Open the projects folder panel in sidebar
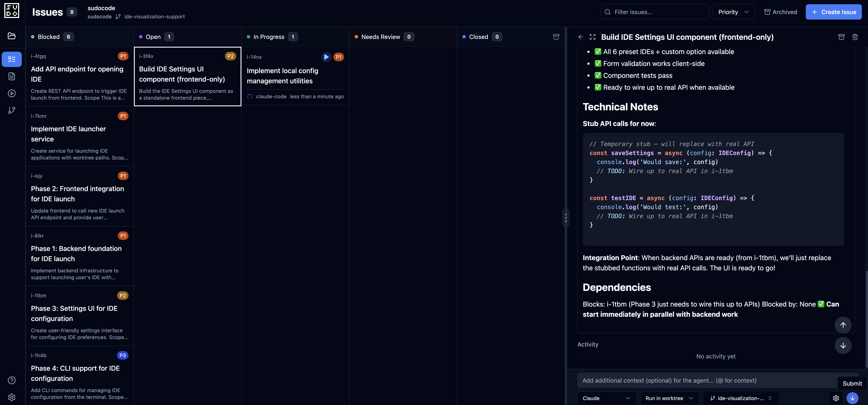This screenshot has width=868, height=405. click(12, 36)
